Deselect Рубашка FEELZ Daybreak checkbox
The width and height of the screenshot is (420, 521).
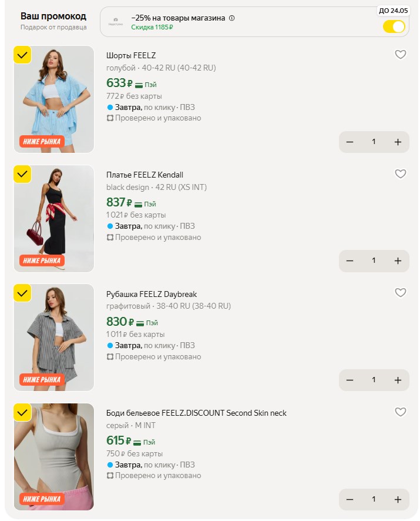(22, 293)
